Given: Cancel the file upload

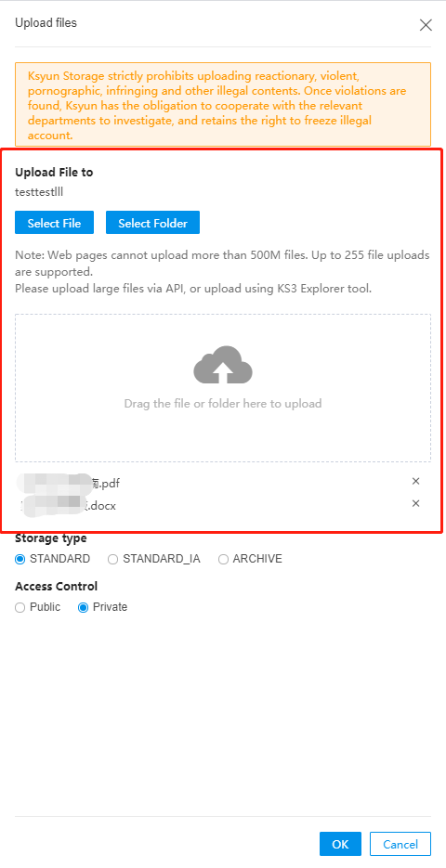Looking at the screenshot, I should pyautogui.click(x=400, y=844).
